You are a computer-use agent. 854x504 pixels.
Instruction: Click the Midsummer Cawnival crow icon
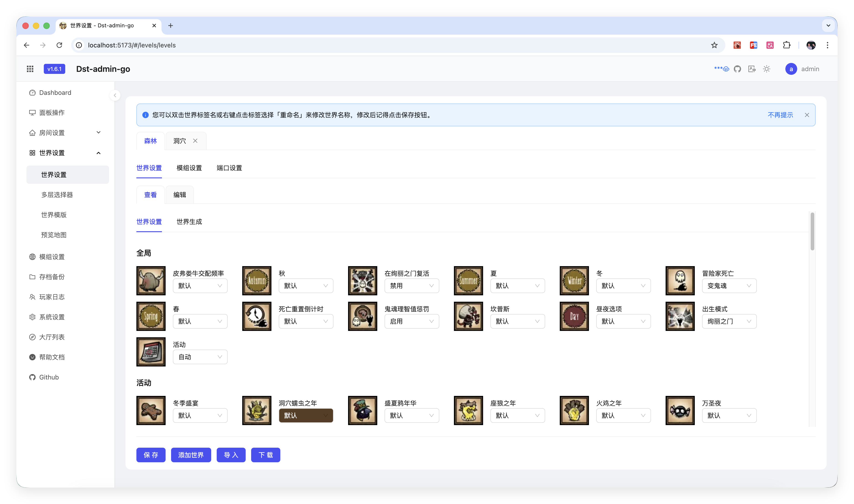362,410
